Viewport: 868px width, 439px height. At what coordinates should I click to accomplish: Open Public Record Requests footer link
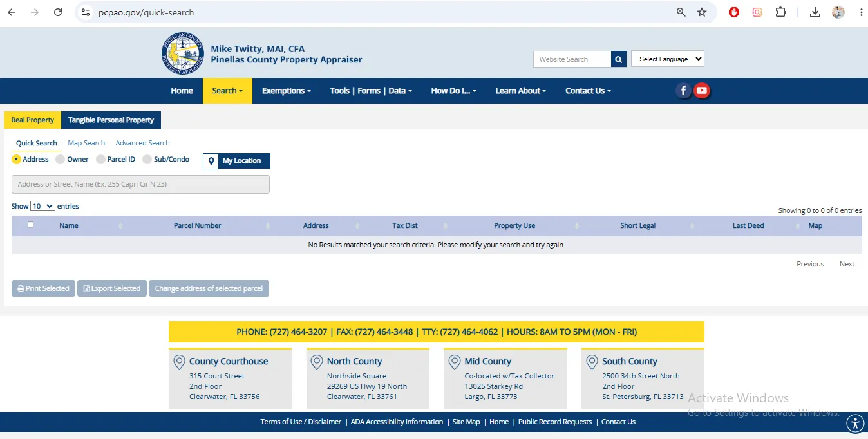tap(555, 422)
